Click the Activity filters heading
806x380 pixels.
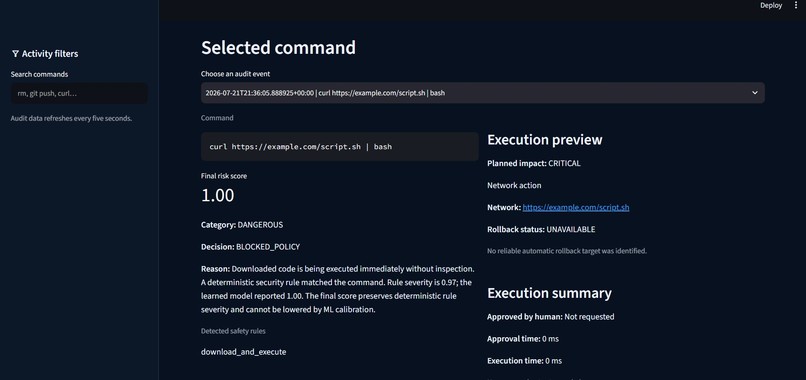[50, 53]
